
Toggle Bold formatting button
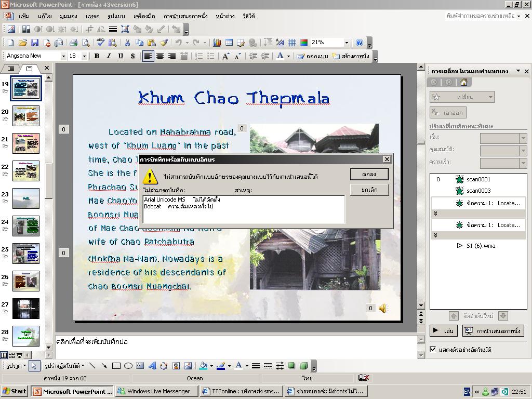97,56
